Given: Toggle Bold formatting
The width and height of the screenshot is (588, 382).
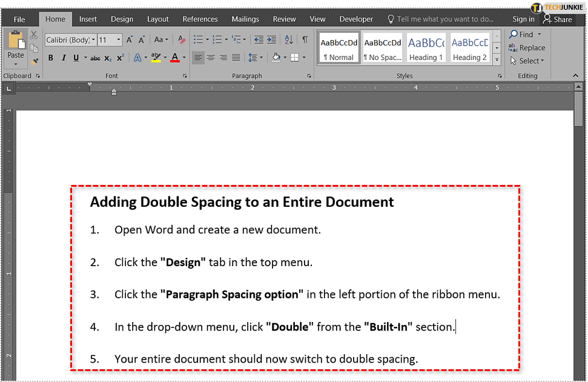Looking at the screenshot, I should click(x=50, y=58).
